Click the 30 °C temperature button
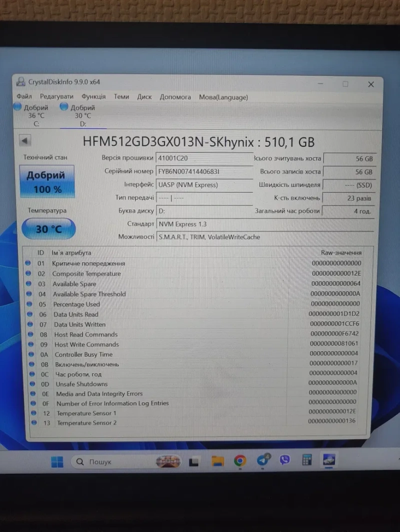 48,229
